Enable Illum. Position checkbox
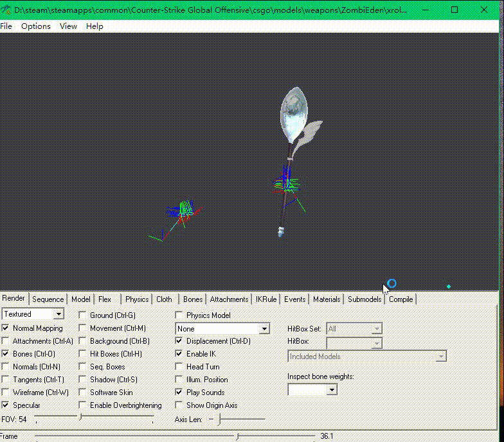 179,379
